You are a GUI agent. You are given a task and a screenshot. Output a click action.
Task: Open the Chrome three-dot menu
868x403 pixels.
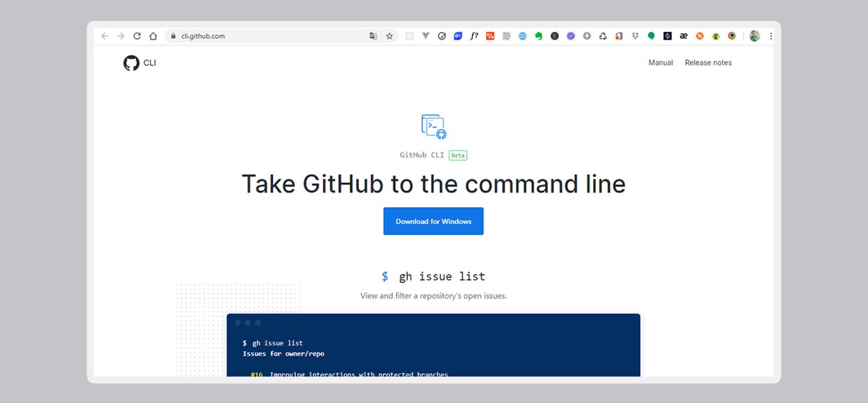(771, 36)
